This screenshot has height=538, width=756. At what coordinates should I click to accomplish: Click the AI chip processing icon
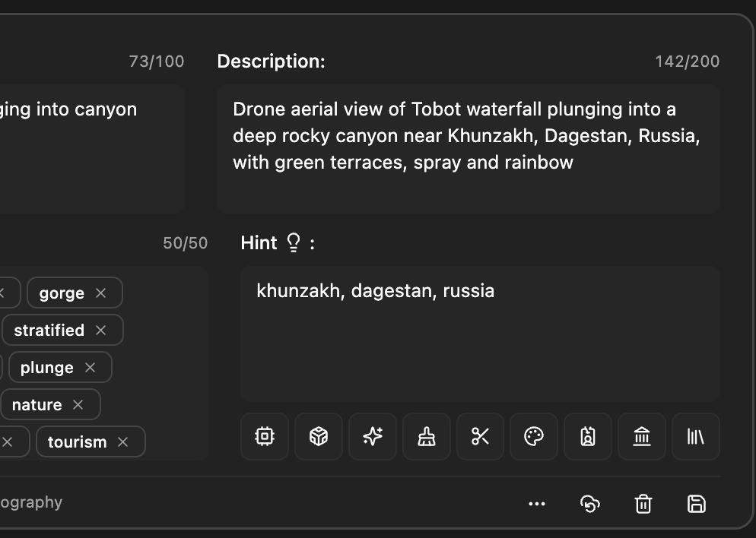coord(265,436)
